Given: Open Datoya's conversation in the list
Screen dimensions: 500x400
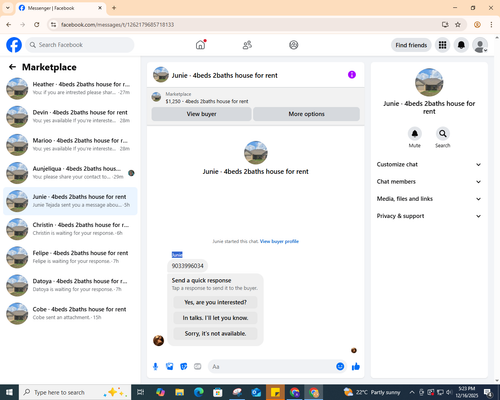Looking at the screenshot, I should click(x=70, y=285).
